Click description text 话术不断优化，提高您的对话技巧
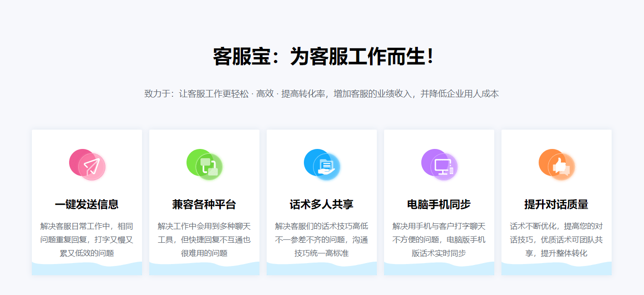Image resolution: width=644 pixels, height=295 pixels. click(x=557, y=240)
